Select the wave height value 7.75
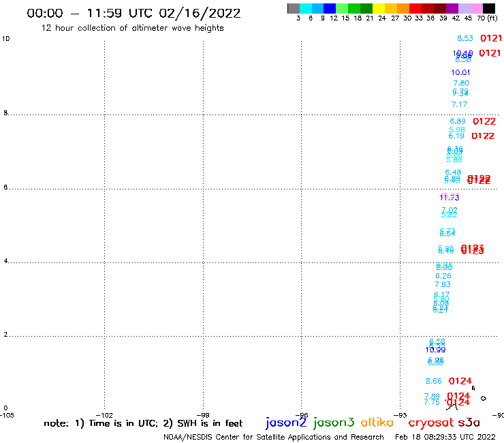The image size is (504, 443). tap(432, 403)
